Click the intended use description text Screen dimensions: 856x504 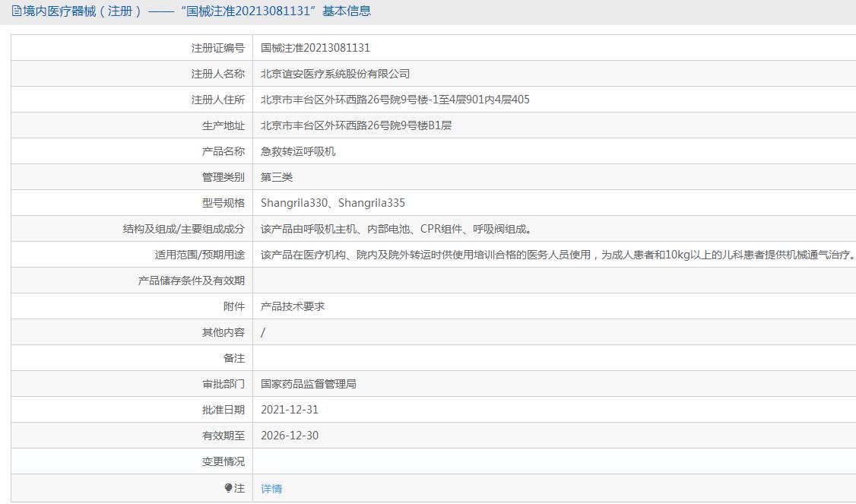[557, 255]
